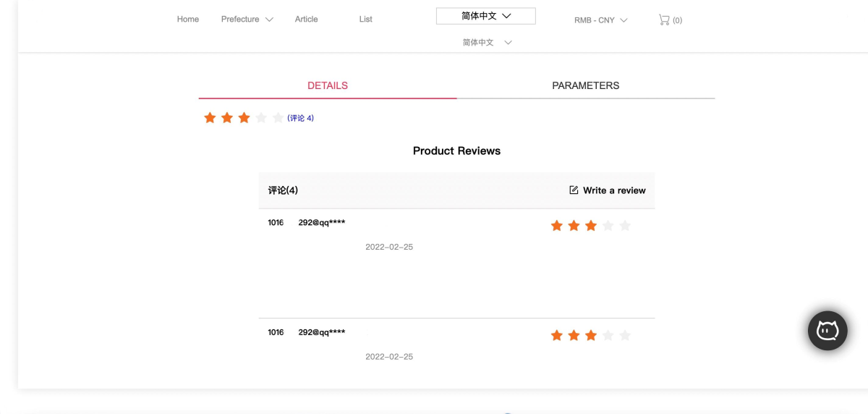
Task: Click the first star in second review rating
Action: 557,335
